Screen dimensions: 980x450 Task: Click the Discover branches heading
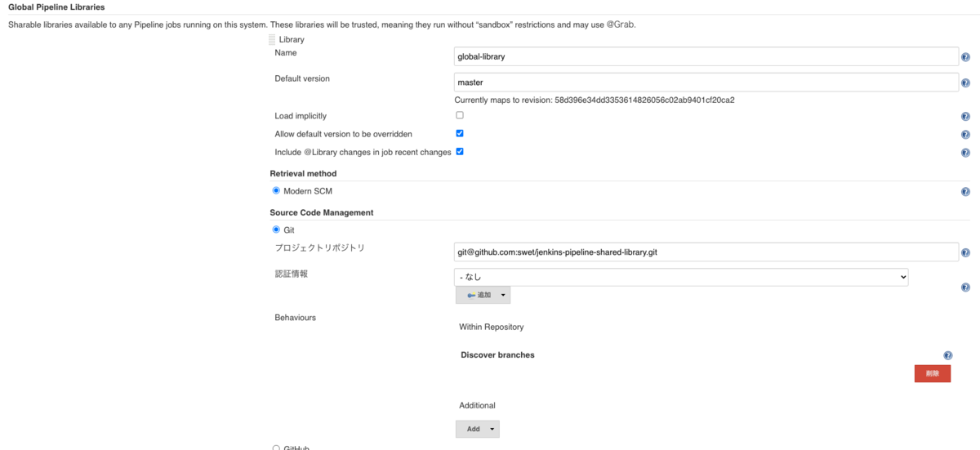[497, 355]
